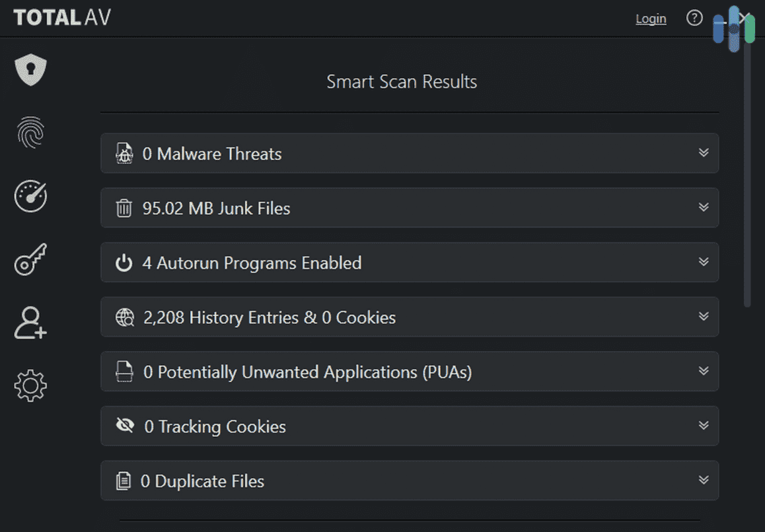Click the power icon beside Autorun Programs

point(124,263)
